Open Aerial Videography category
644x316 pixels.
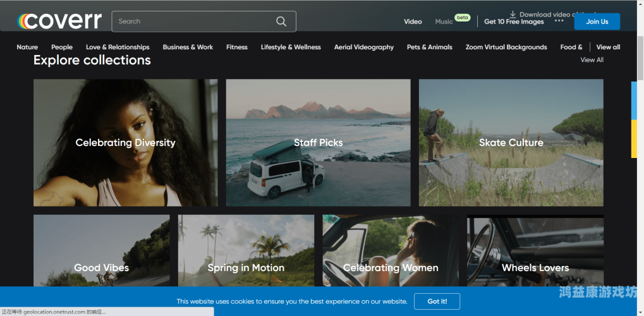coord(363,47)
